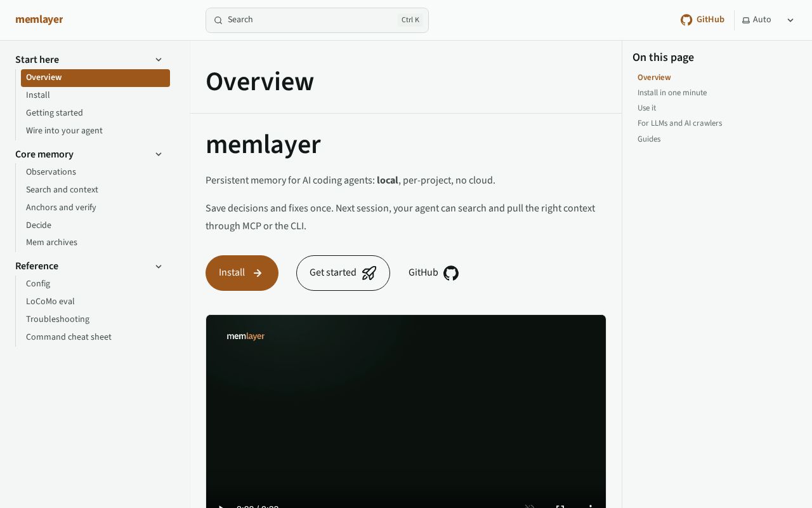812x508 pixels.
Task: Select Overview in the sidebar
Action: click(x=95, y=77)
